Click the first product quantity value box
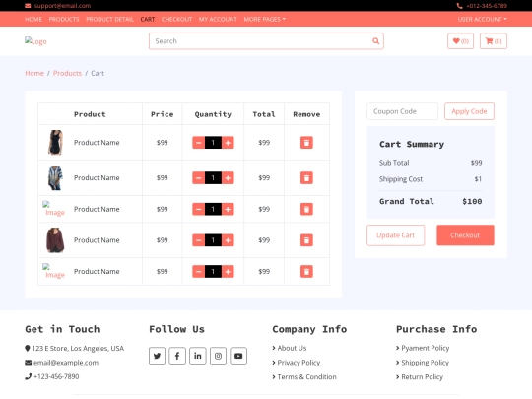Image resolution: width=532 pixels, height=399 pixels. click(x=213, y=143)
